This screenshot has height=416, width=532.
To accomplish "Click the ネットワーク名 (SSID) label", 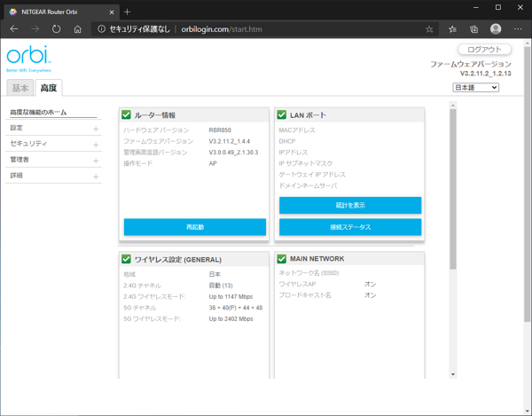I will click(309, 273).
